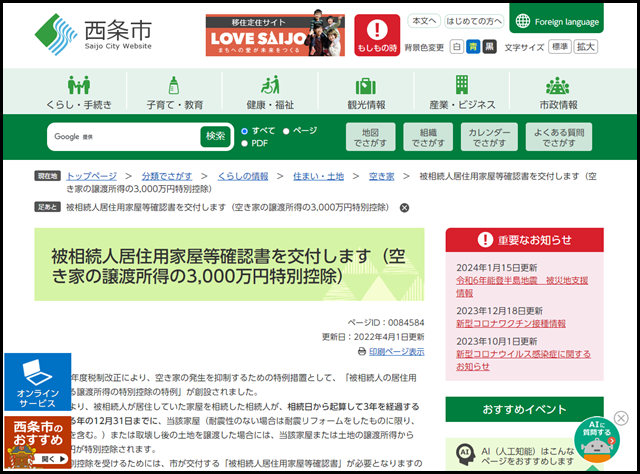The width and height of the screenshot is (640, 474).
Task: Go to 住まい・土地 breadcrumb link
Action: [x=318, y=176]
